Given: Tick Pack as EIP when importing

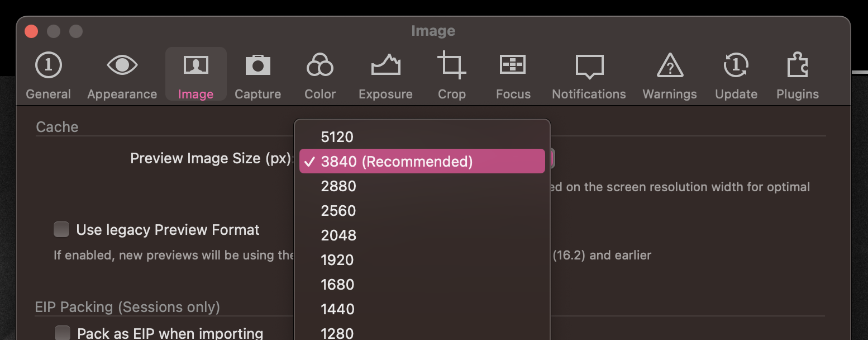Looking at the screenshot, I should [63, 333].
